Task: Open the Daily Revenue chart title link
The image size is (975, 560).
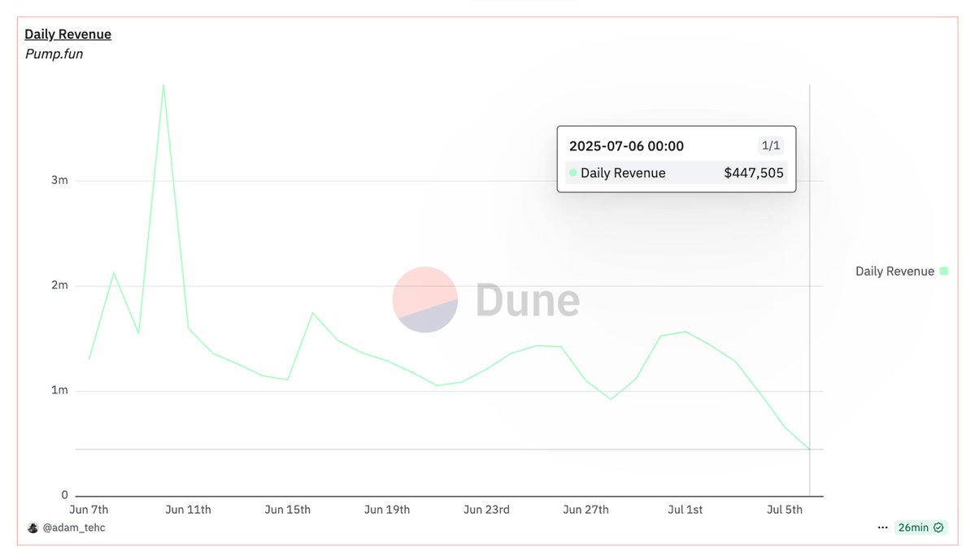Action: tap(67, 34)
